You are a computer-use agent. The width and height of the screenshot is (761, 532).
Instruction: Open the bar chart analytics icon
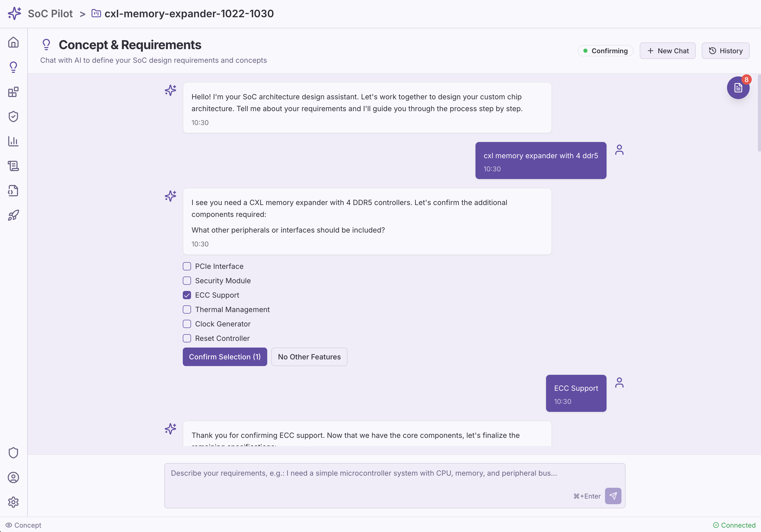click(13, 141)
